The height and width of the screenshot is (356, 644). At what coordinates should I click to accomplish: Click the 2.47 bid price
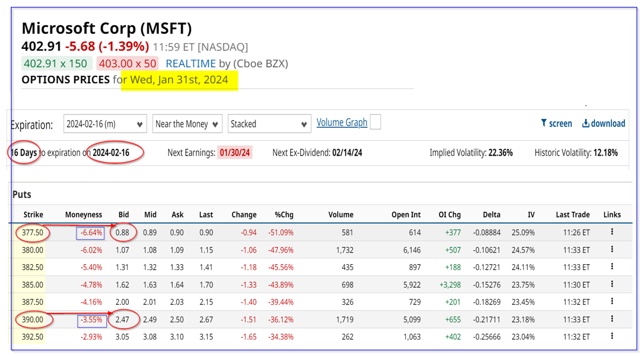122,319
